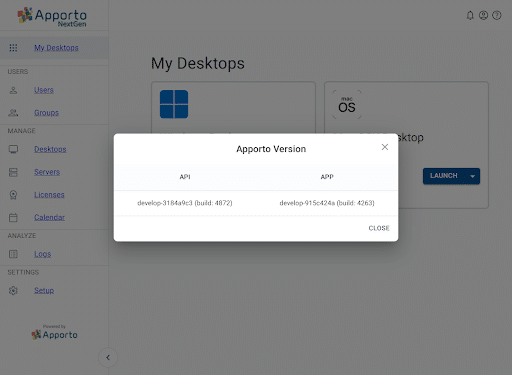Image resolution: width=512 pixels, height=375 pixels.
Task: Click the Setup gear icon
Action: tap(13, 291)
